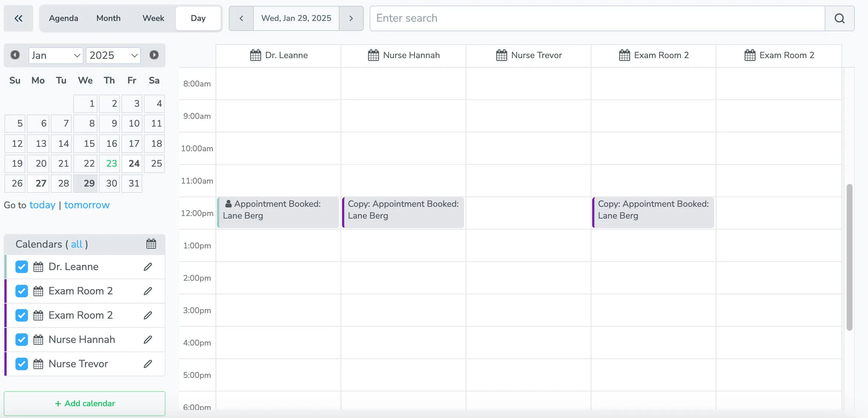Advance mini calendar with next-month arrow
Screen dimensions: 868x418
154,55
